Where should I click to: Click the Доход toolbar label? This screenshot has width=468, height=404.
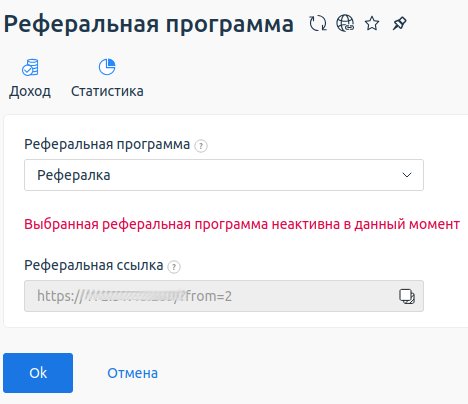coord(30,91)
